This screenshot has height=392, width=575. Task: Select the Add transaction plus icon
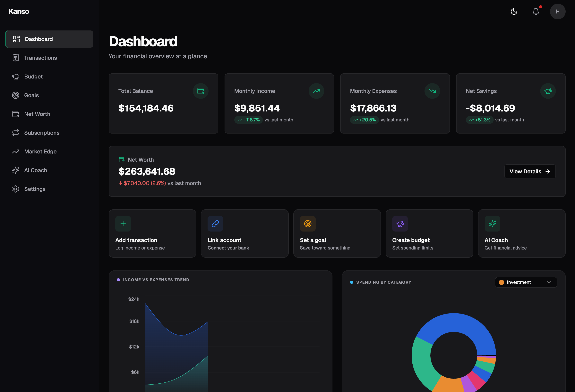(x=123, y=224)
